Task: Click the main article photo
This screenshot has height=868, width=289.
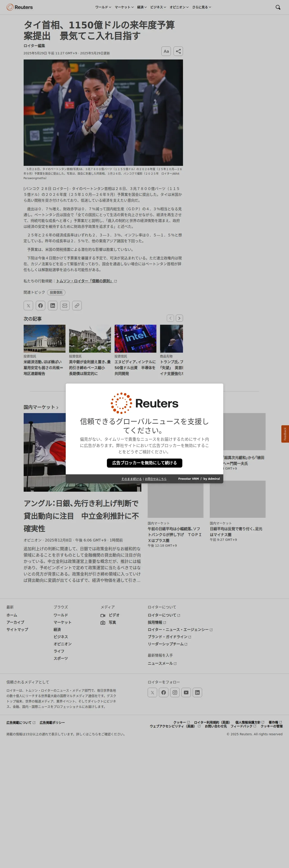Action: click(103, 112)
